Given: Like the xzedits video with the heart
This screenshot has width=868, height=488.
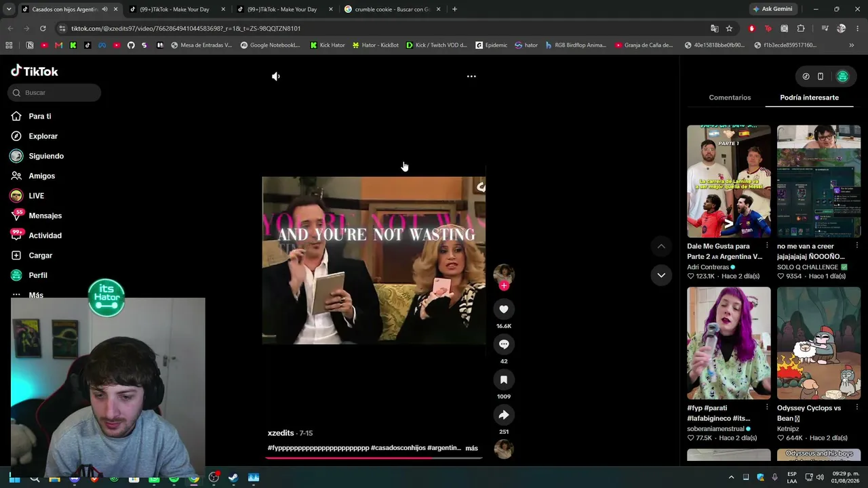Looking at the screenshot, I should coord(504,309).
